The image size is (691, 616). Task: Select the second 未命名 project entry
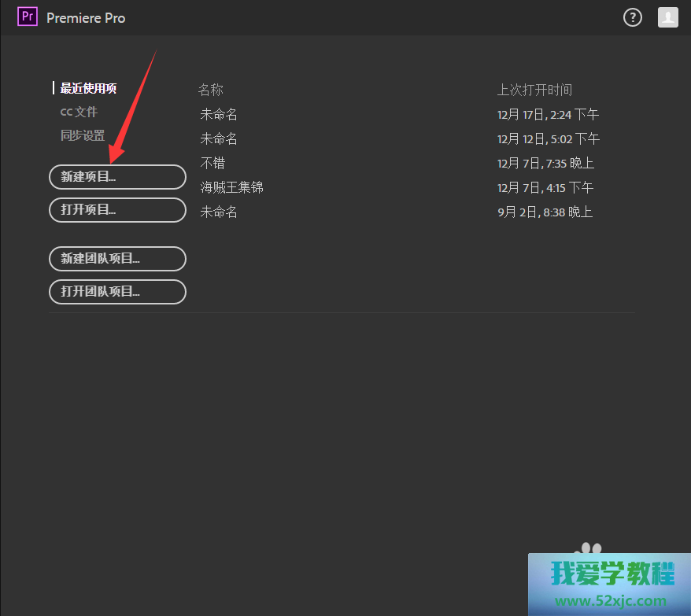coord(218,138)
